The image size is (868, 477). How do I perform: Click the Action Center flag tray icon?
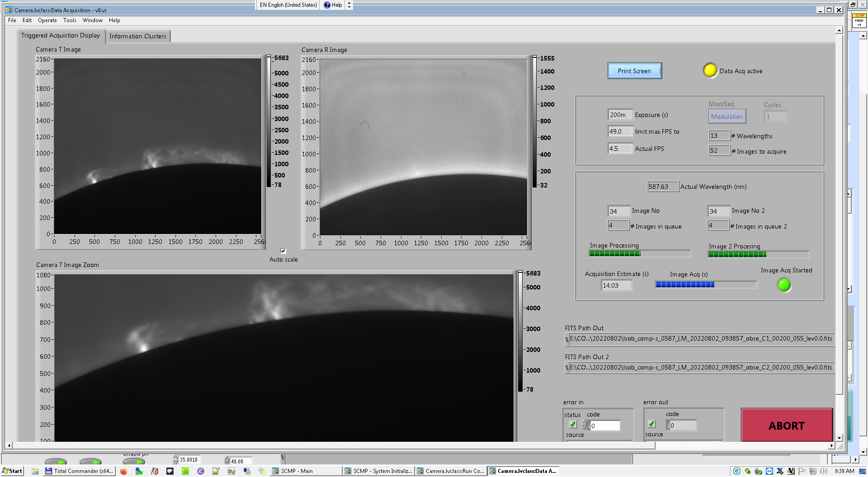tap(802, 471)
